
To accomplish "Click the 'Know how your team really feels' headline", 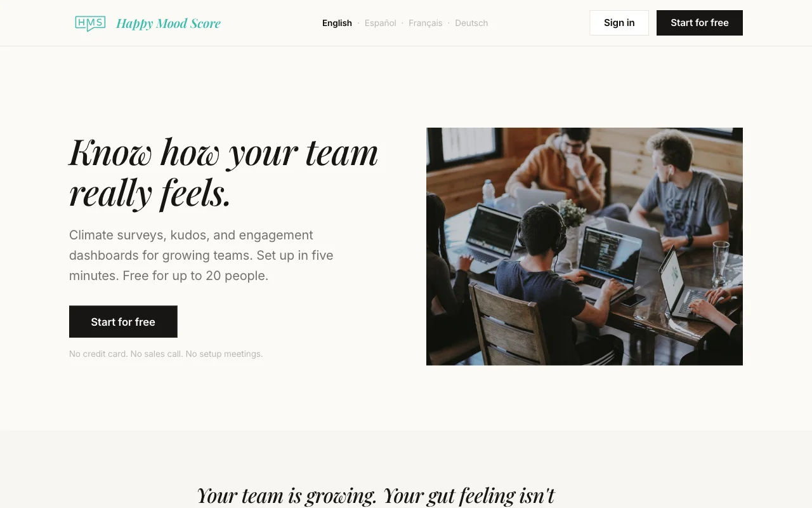I will 223,172.
